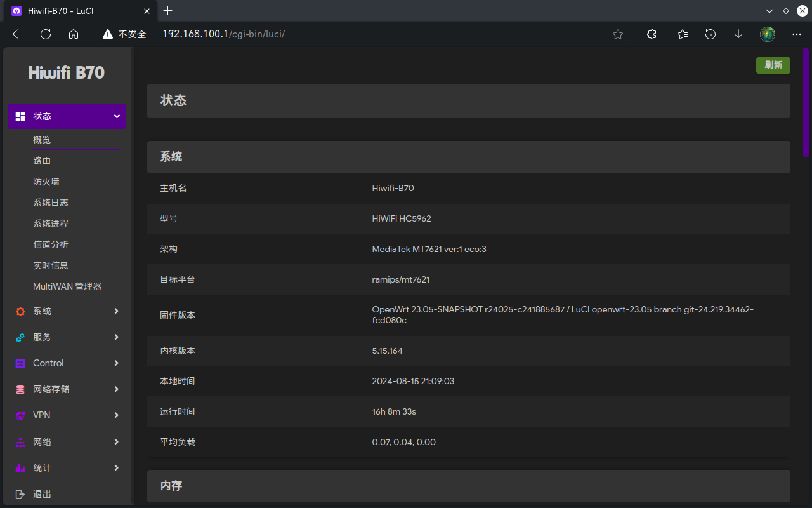The width and height of the screenshot is (812, 508).
Task: Click the 系统 gear icon in sidebar
Action: coord(20,311)
